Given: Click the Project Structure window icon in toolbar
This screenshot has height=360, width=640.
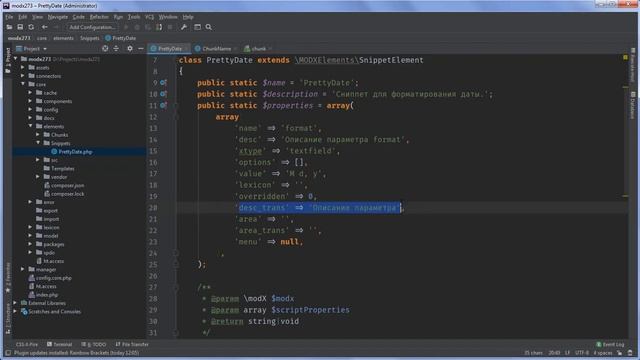Looking at the screenshot, I should (x=197, y=27).
